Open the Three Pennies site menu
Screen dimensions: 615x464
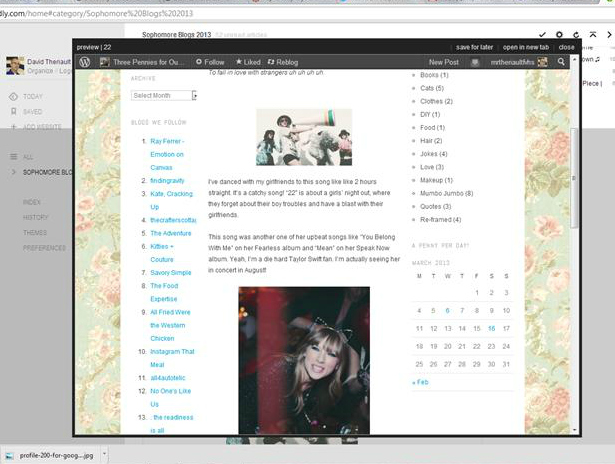[148, 62]
